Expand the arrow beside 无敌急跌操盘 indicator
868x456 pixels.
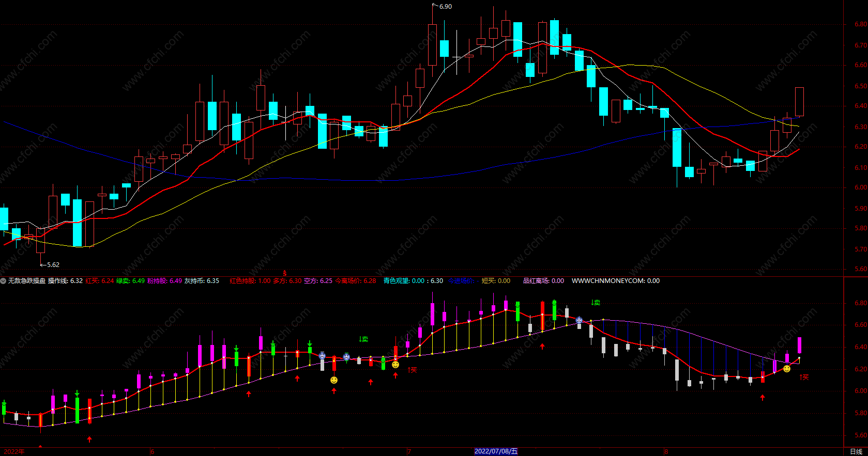(3, 281)
